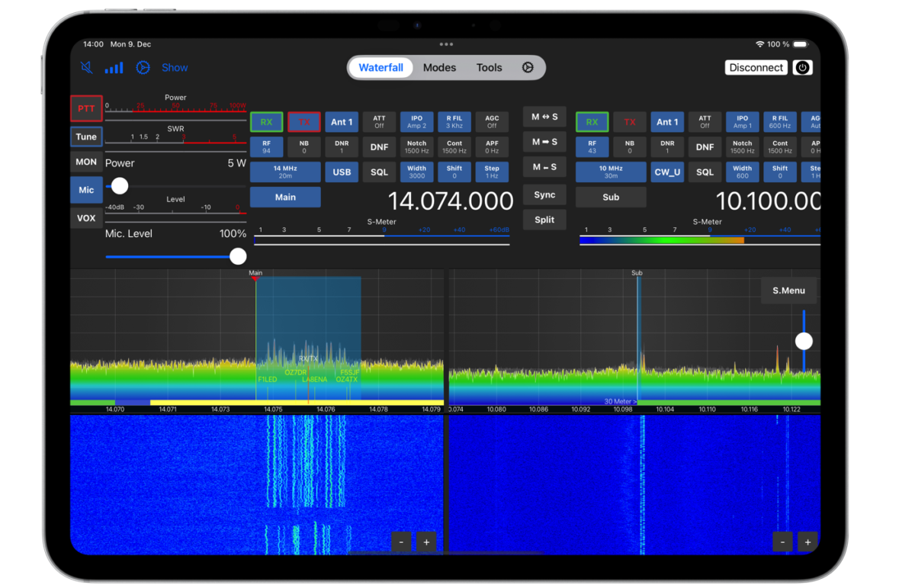Open settings via the gear icon
This screenshot has height=588, width=915.
pyautogui.click(x=528, y=67)
